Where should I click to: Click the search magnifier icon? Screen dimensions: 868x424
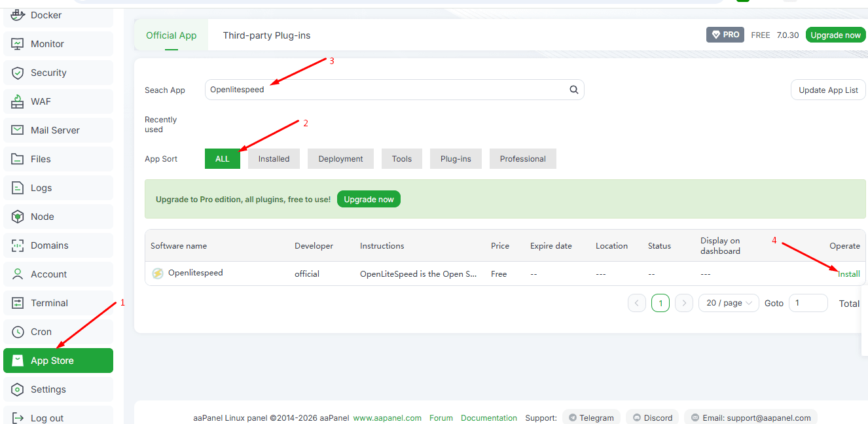pyautogui.click(x=573, y=90)
